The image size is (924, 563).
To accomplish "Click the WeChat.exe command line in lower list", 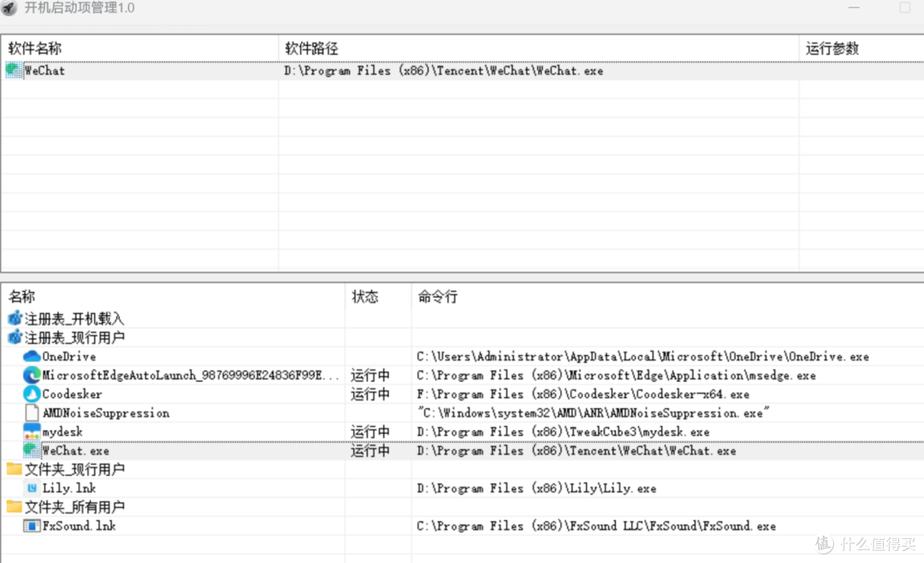I will (577, 451).
